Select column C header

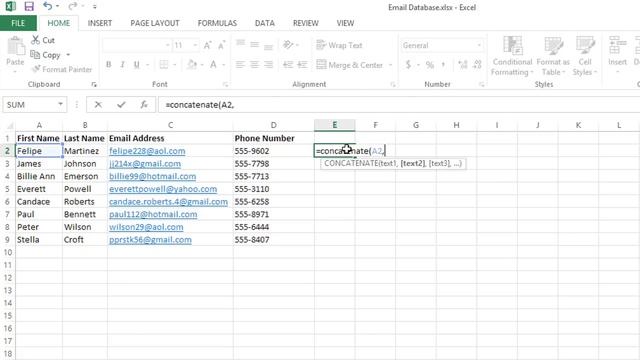pyautogui.click(x=170, y=125)
